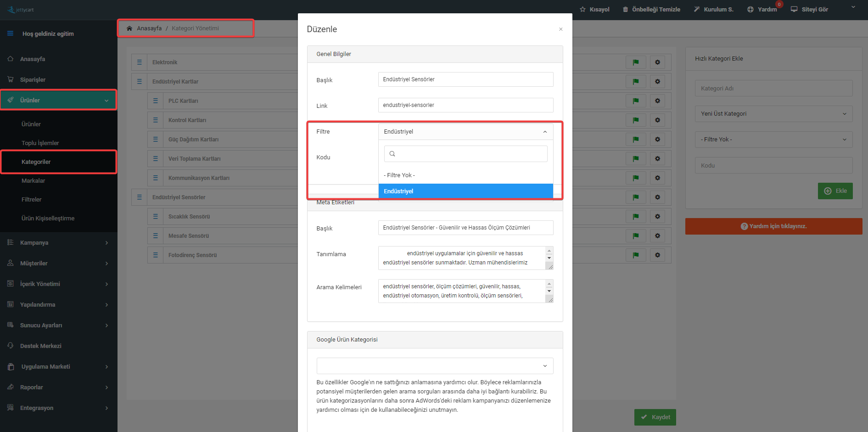Viewport: 868px width, 432px height.
Task: Click the green Kaydet button
Action: (655, 417)
